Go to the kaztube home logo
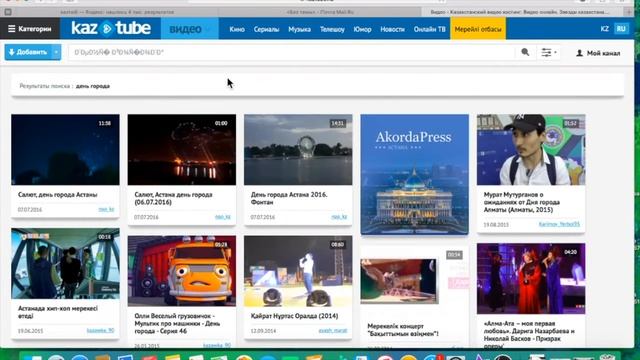Image resolution: width=640 pixels, height=360 pixels. point(111,28)
